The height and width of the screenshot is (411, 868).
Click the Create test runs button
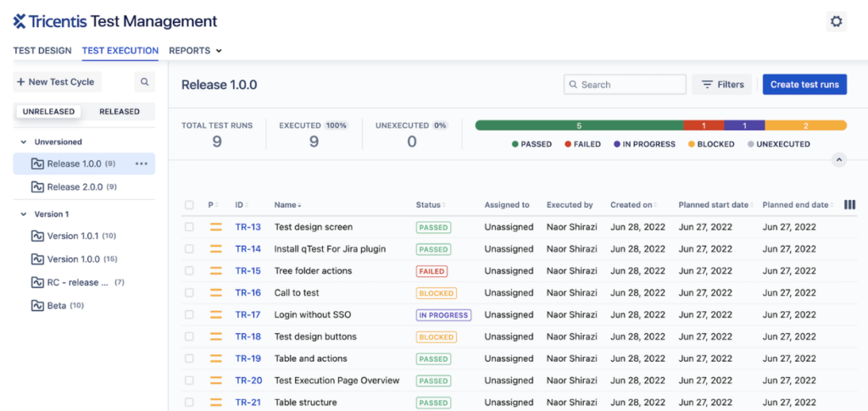804,85
